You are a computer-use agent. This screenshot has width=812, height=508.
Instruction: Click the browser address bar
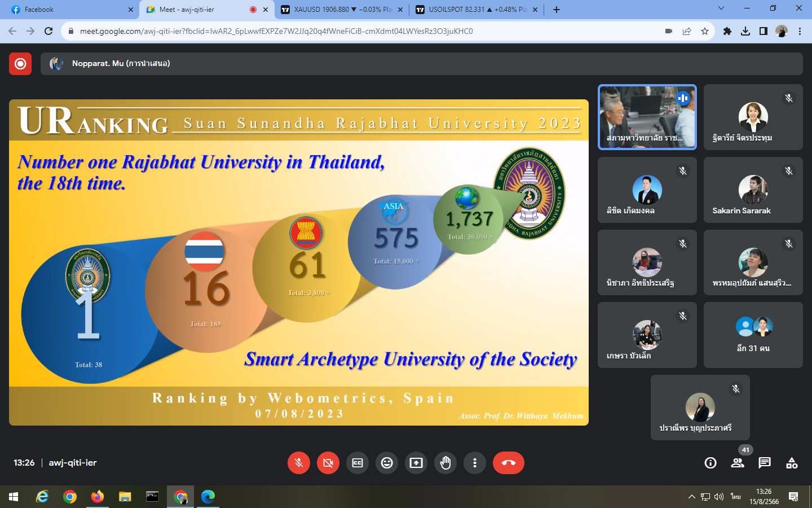[x=367, y=31]
